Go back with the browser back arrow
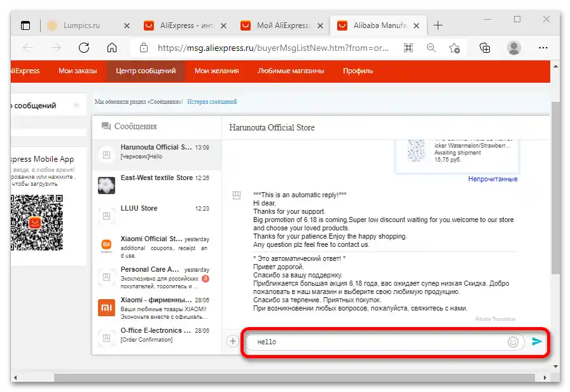 coord(28,48)
